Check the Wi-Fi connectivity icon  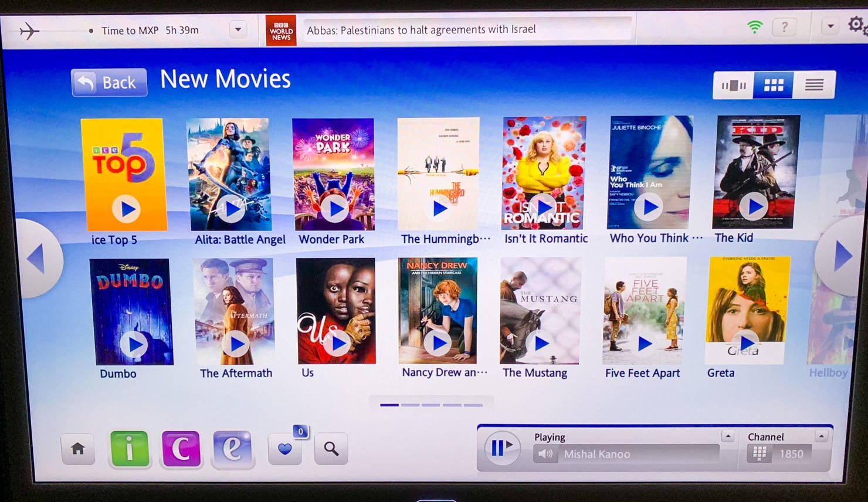(755, 27)
